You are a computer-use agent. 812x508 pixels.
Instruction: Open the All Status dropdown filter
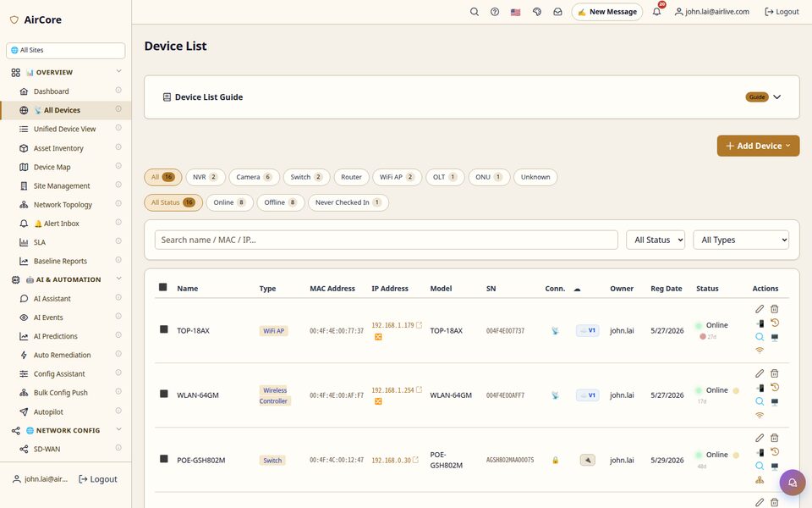click(x=656, y=240)
